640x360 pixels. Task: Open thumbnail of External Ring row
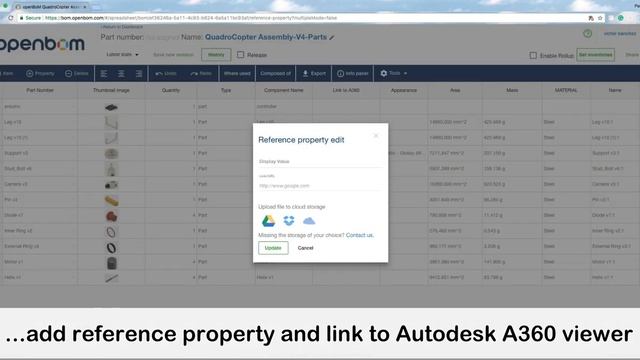(111, 247)
